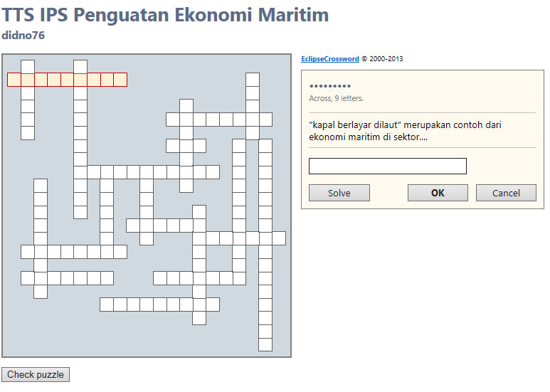Select last cell of red highlighted word

[120, 80]
